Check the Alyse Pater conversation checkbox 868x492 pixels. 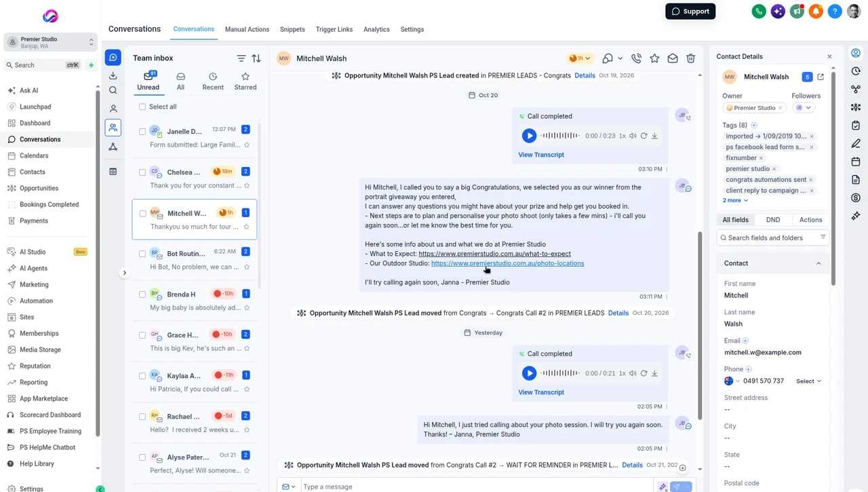click(142, 457)
